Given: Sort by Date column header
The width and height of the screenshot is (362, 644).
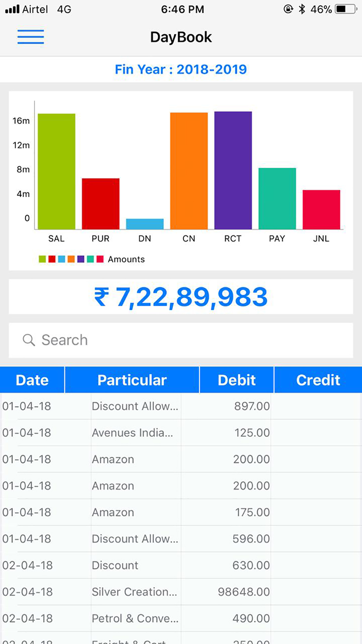Looking at the screenshot, I should coord(32,380).
